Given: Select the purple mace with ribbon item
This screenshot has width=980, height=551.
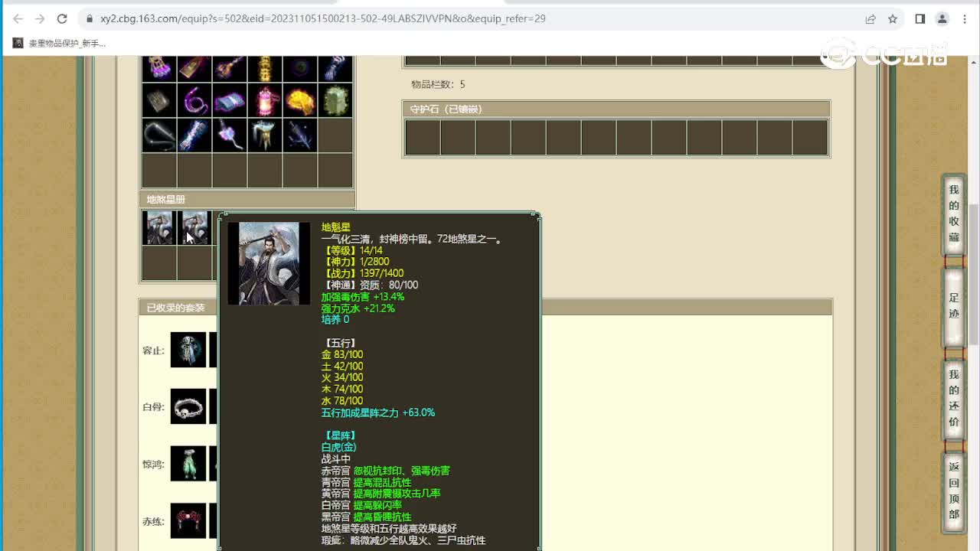Looking at the screenshot, I should pos(230,135).
